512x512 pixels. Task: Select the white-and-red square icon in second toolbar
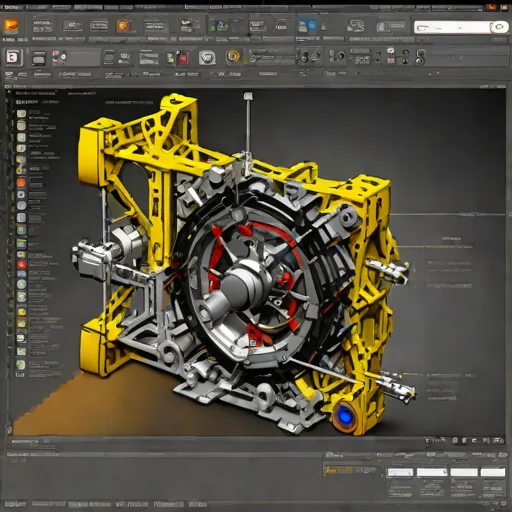pyautogui.click(x=13, y=57)
